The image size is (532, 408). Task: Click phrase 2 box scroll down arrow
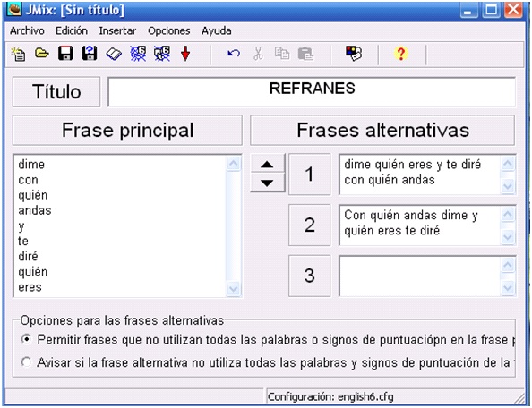[x=508, y=236]
